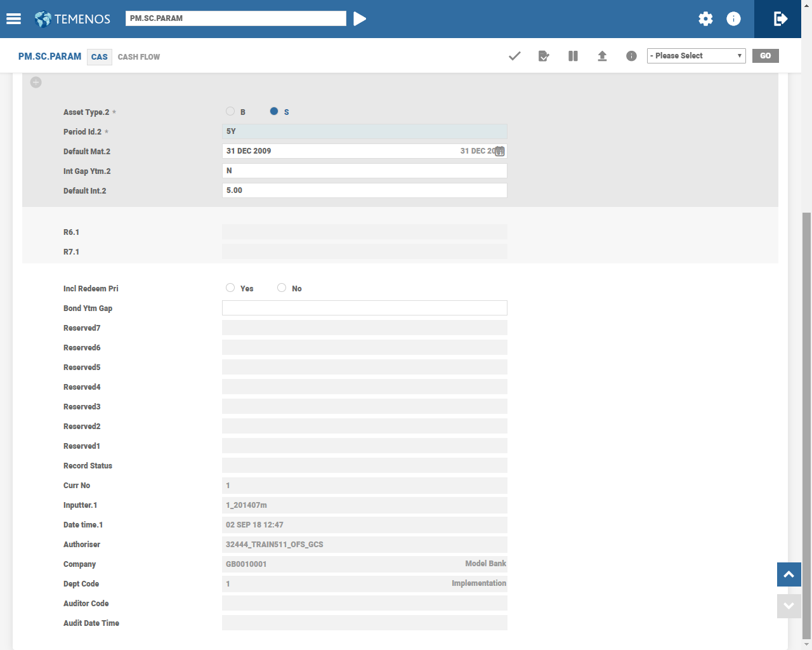Select Yes for Incl Redeem Pri
The width and height of the screenshot is (812, 650).
[x=230, y=288]
